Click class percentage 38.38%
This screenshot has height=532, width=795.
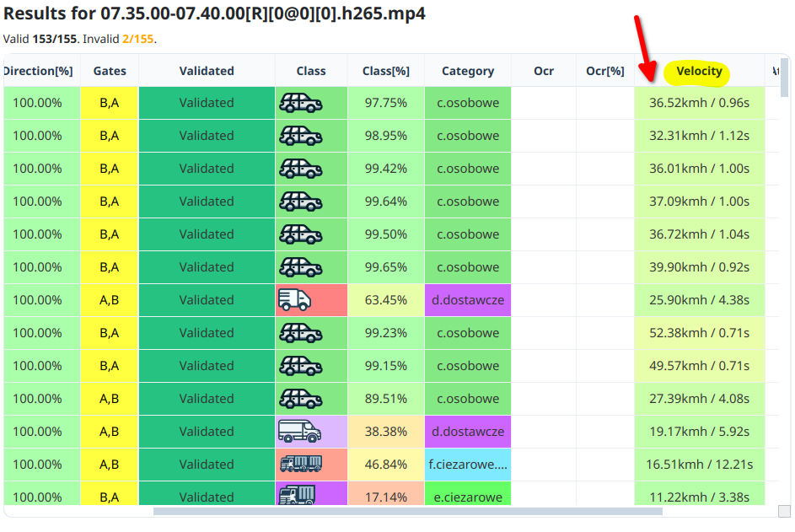pos(386,432)
